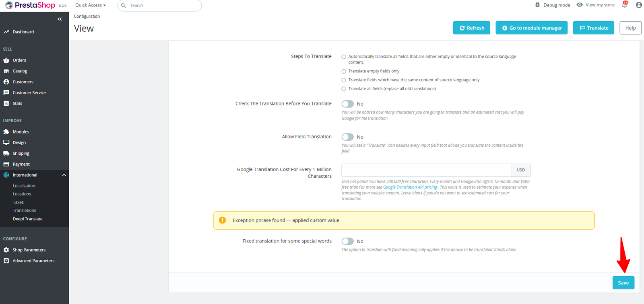Click the Catalog store icon in sidebar
This screenshot has height=304, width=644.
[6, 71]
